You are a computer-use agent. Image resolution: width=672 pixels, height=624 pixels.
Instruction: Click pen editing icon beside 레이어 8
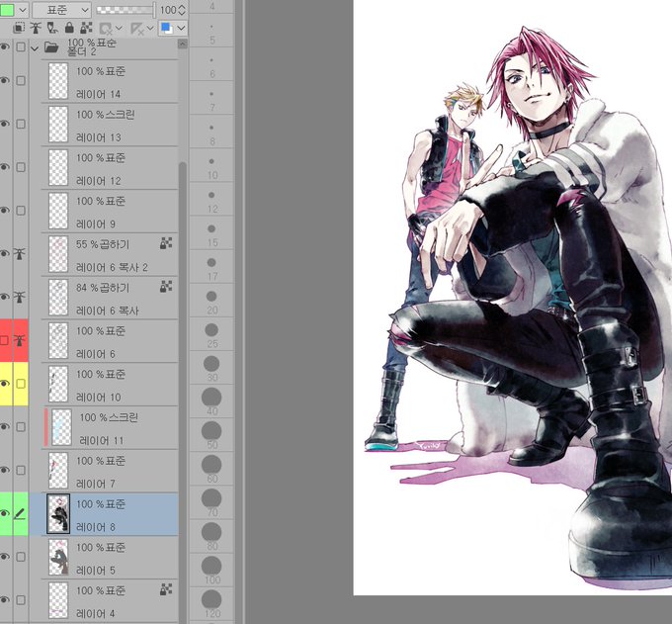pyautogui.click(x=20, y=513)
